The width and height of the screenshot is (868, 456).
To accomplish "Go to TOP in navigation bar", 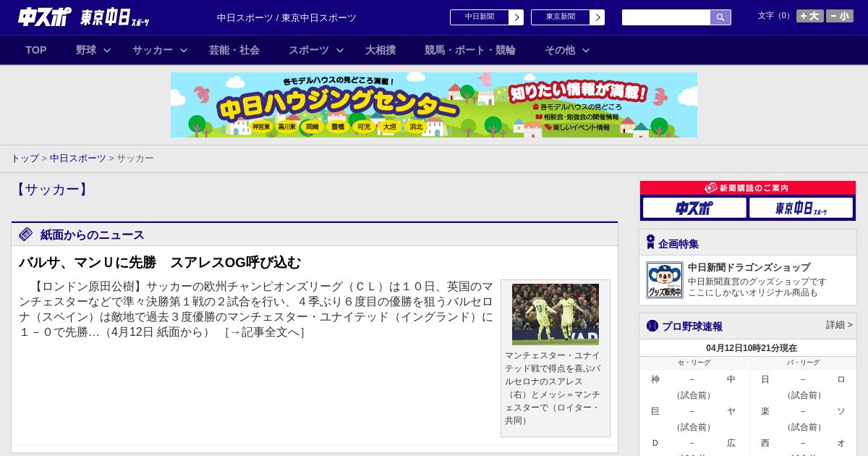I will (x=36, y=50).
